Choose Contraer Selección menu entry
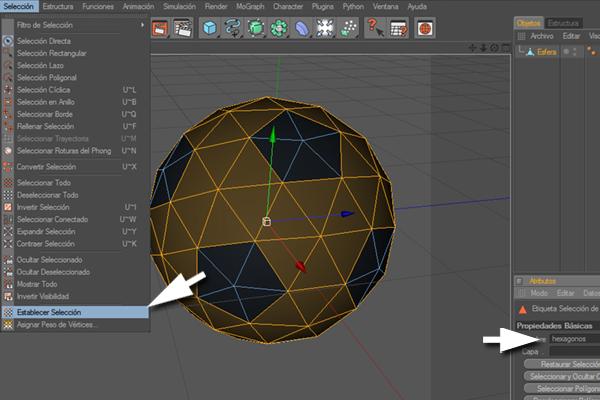Image resolution: width=600 pixels, height=400 pixels. point(75,244)
